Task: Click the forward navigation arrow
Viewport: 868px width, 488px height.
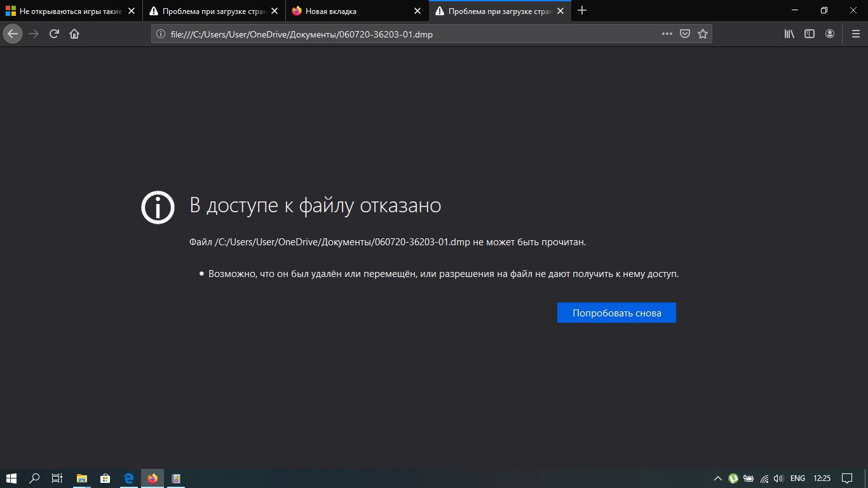Action: point(34,34)
